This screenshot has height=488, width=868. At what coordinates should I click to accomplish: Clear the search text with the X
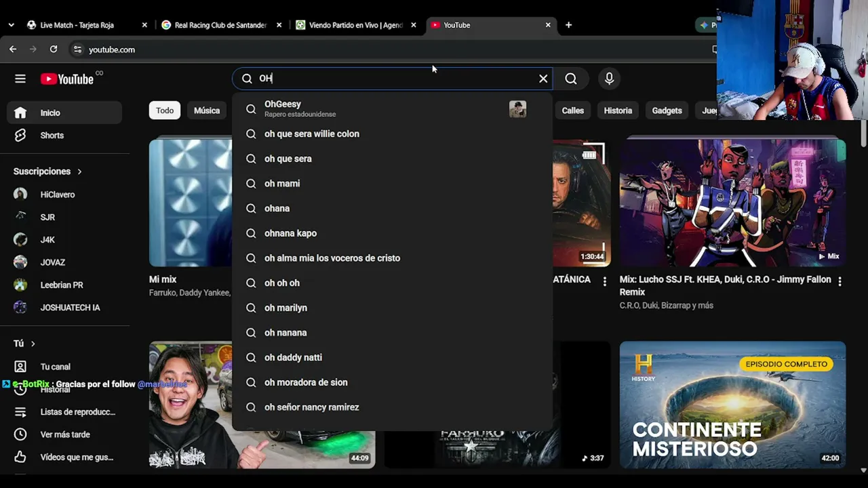point(543,79)
